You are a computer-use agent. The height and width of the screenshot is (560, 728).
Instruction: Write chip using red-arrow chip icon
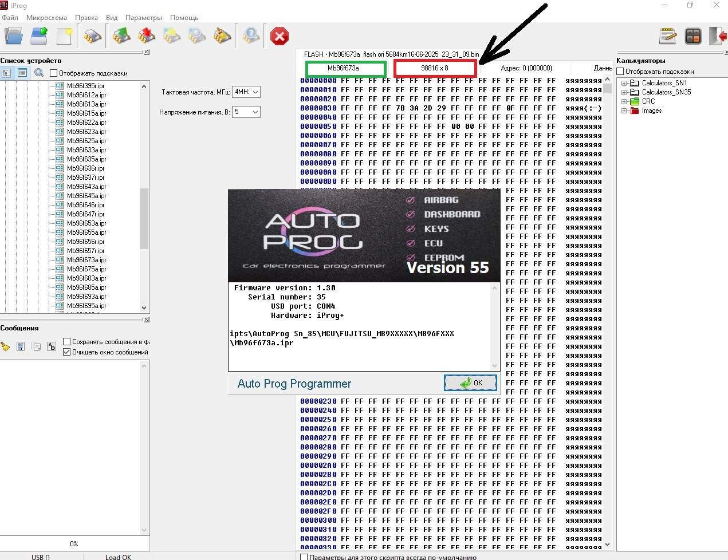point(147,37)
